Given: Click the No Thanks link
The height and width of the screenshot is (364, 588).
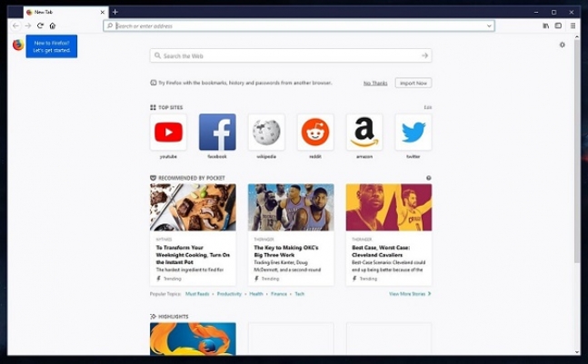Looking at the screenshot, I should point(375,84).
